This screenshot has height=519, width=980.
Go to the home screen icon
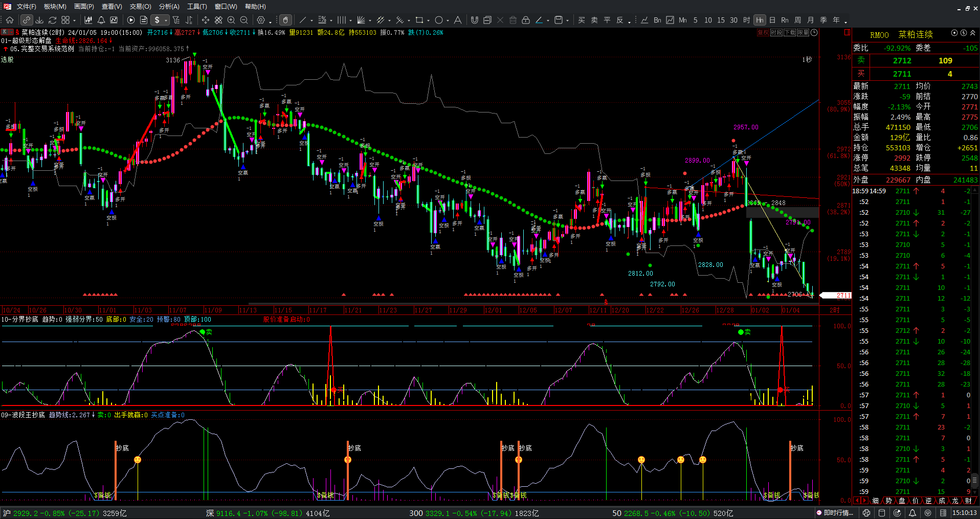click(10, 20)
